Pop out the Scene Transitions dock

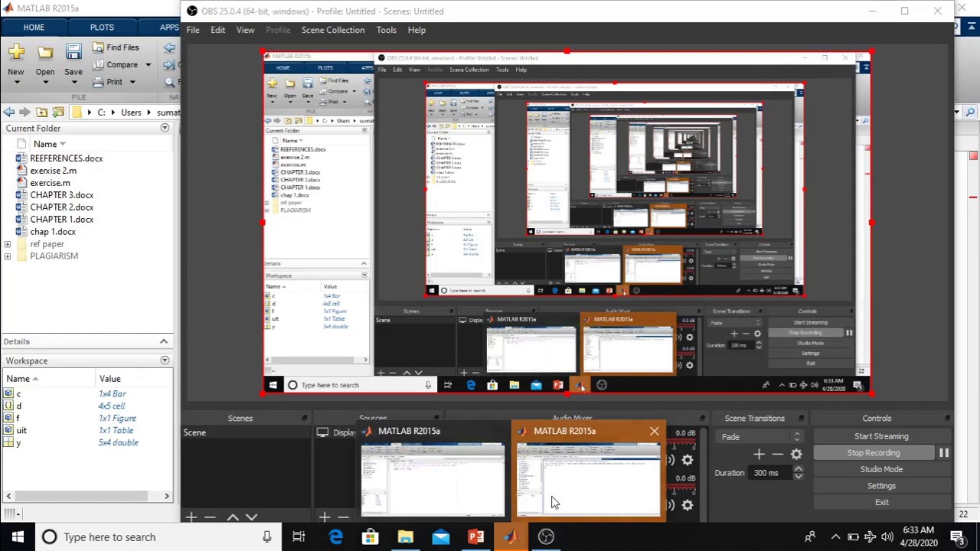(x=801, y=419)
